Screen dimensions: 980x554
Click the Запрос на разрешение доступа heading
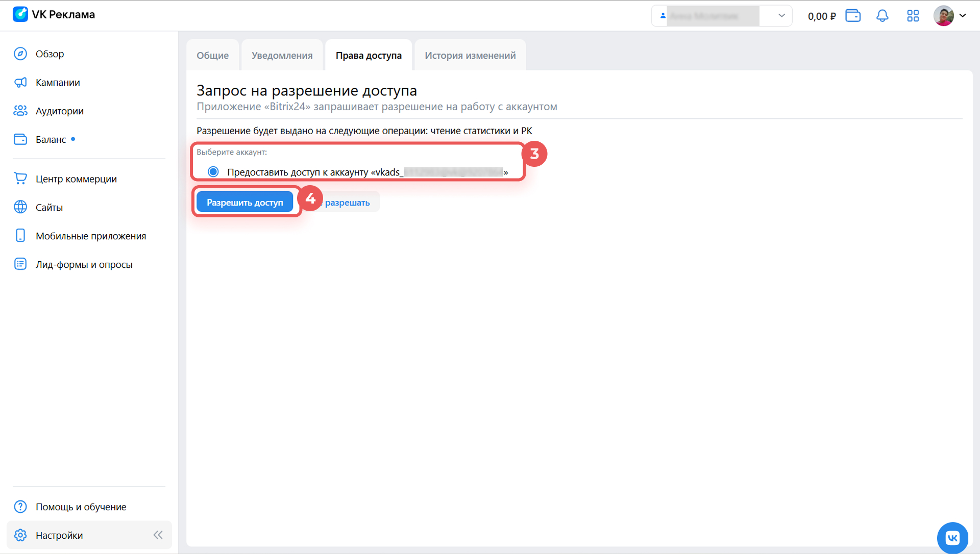click(307, 90)
